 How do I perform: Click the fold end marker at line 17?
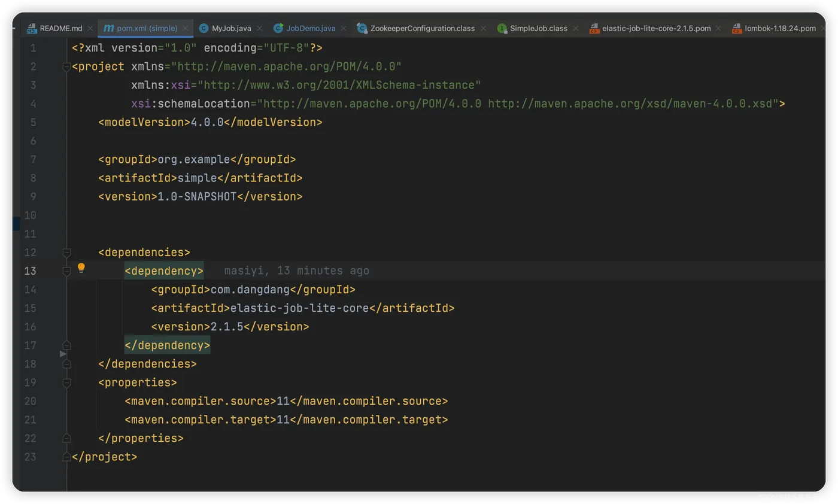click(x=66, y=345)
